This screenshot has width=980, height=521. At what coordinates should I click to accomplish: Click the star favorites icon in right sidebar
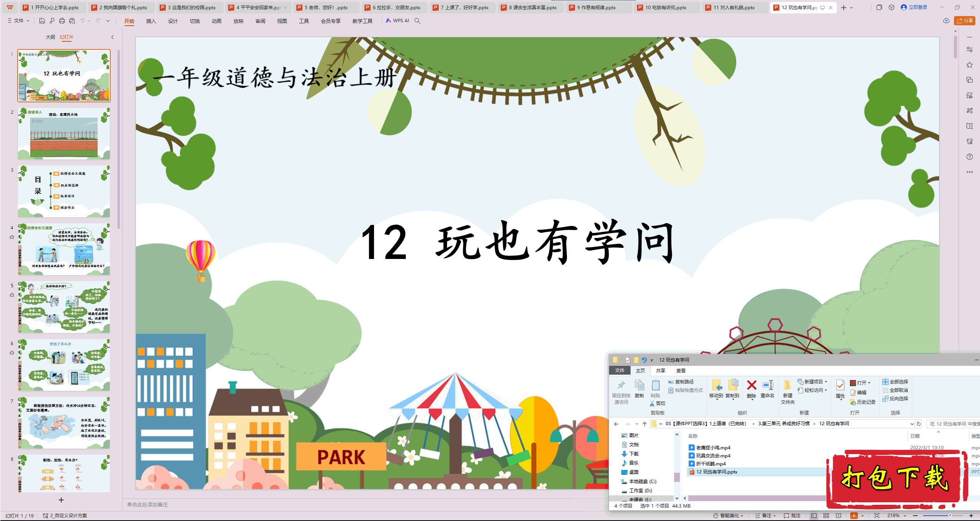pyautogui.click(x=969, y=65)
